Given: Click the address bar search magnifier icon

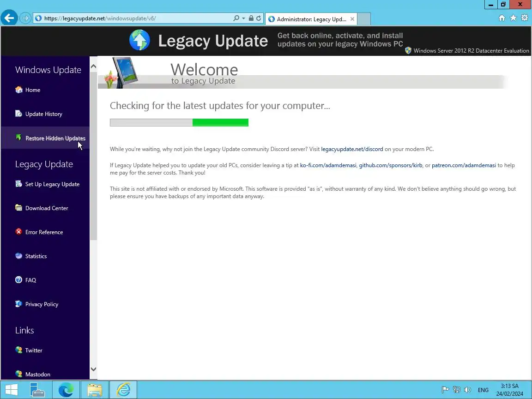Looking at the screenshot, I should click(236, 18).
